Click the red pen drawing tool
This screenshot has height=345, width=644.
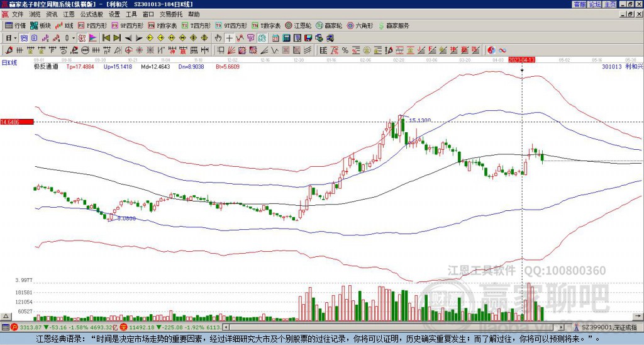9,50
